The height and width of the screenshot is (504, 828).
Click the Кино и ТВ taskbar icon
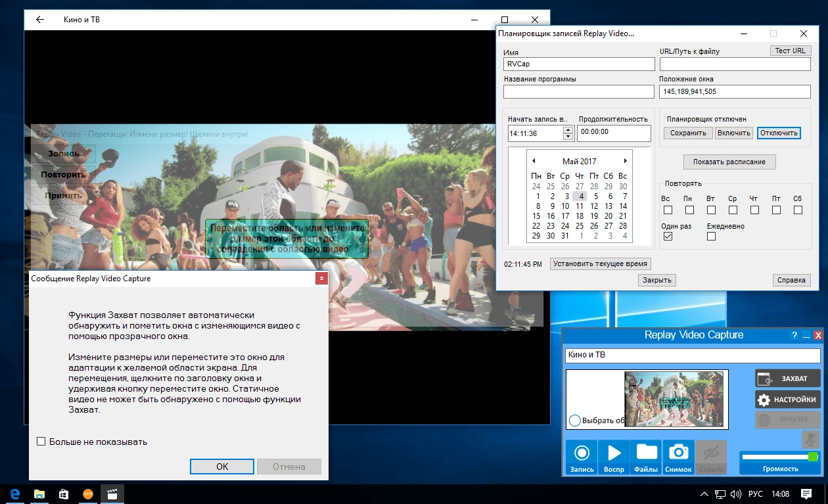[x=113, y=493]
